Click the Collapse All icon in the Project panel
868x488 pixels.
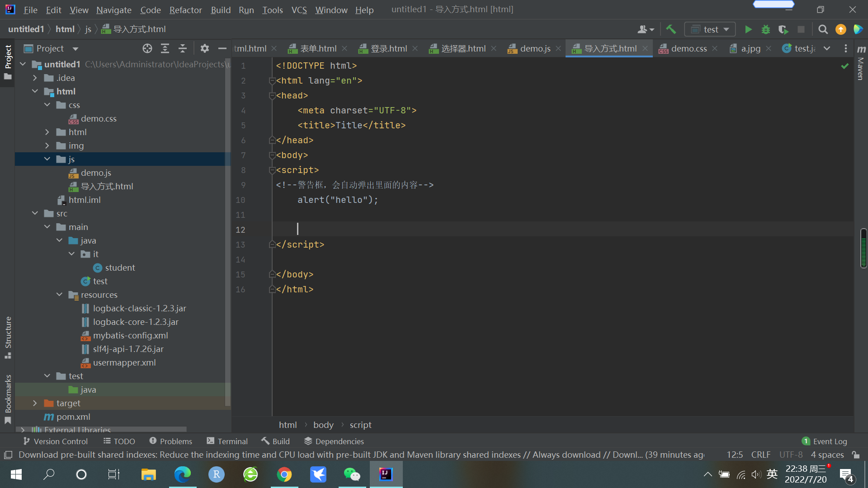pos(183,48)
